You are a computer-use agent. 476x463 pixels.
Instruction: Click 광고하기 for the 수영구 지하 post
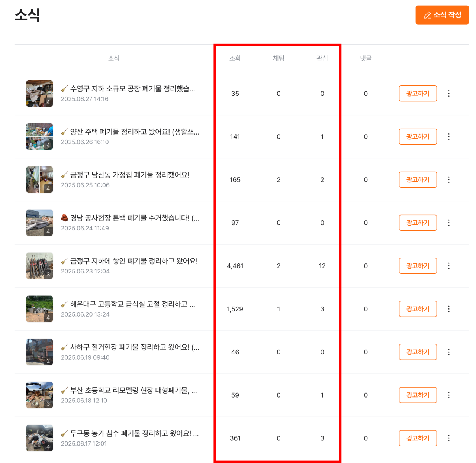coord(418,94)
